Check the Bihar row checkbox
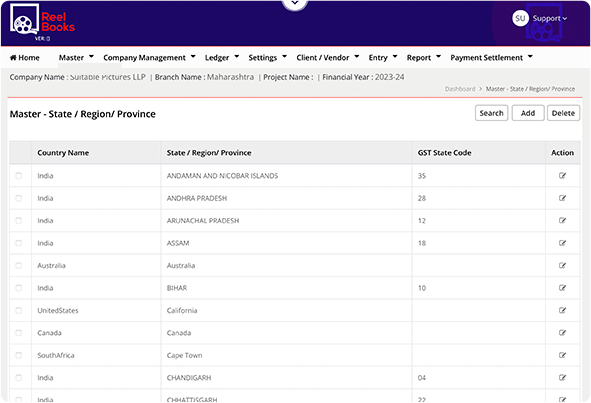Screen dimensions: 591x403 tap(18, 288)
